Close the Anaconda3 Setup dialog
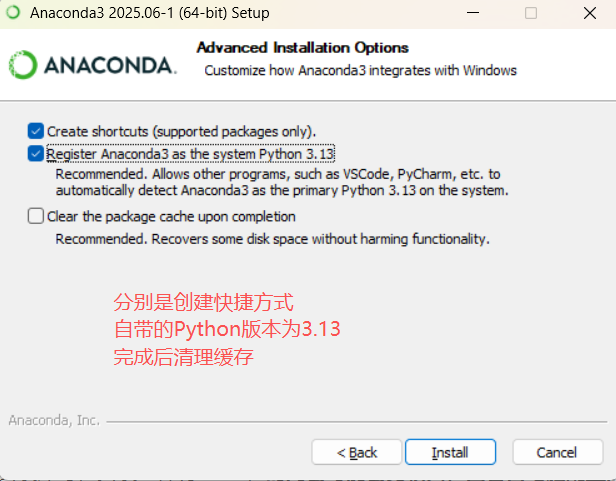Viewport: 616px width, 481px height. pyautogui.click(x=589, y=13)
